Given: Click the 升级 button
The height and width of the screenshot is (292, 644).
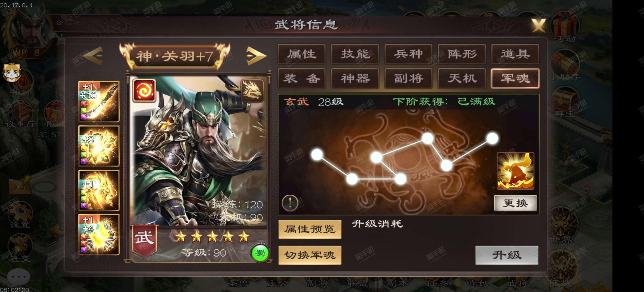Looking at the screenshot, I should [507, 255].
